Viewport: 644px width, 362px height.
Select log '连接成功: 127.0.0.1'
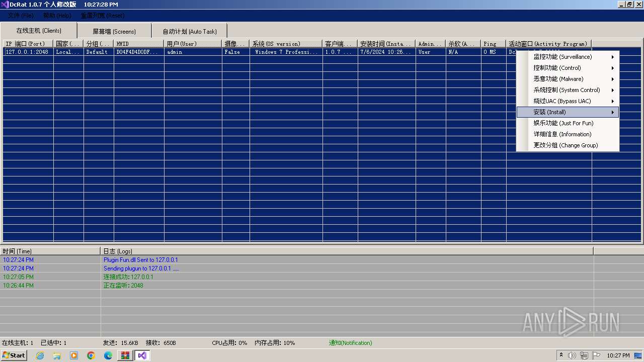(128, 277)
